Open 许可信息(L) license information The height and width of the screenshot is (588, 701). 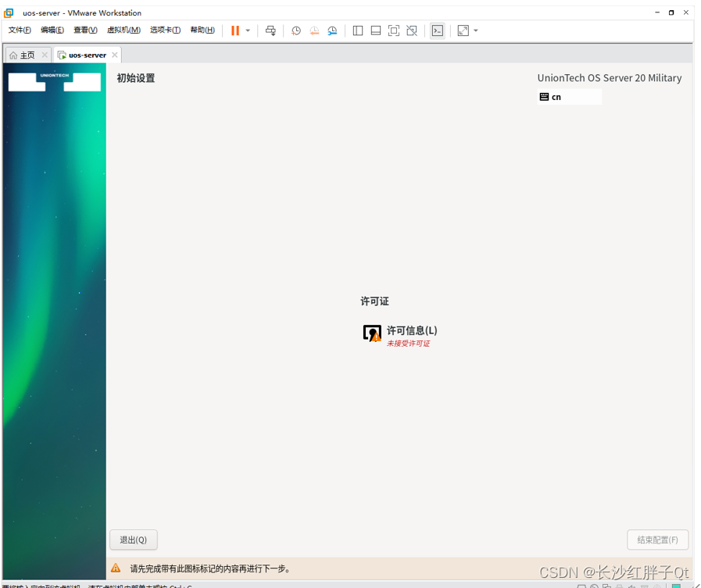(x=412, y=330)
